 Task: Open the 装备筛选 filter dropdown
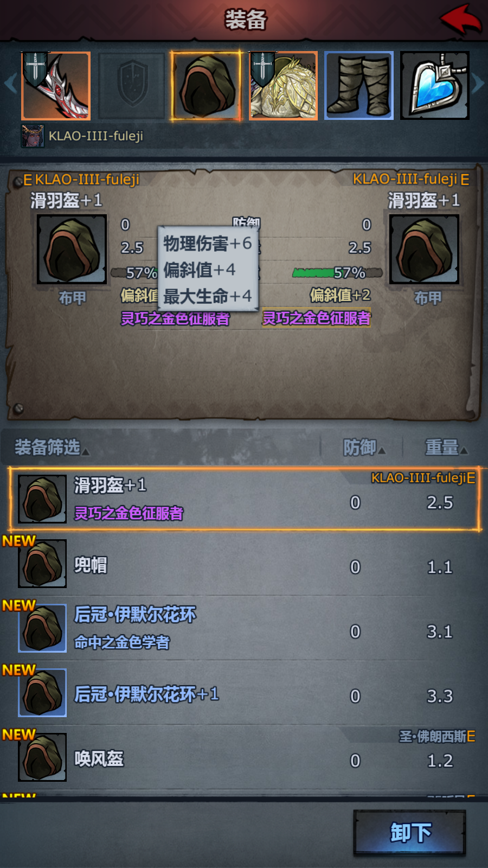point(52,448)
